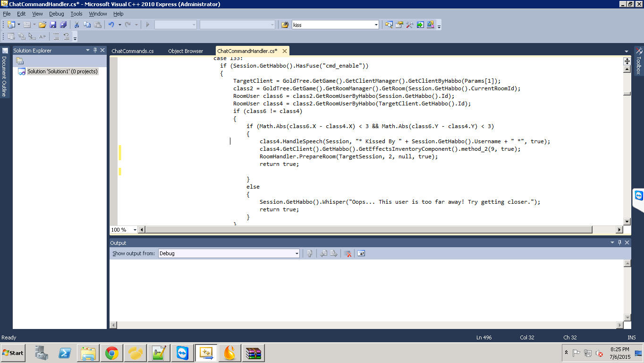Open the Tools menu
Screen dimensions: 644x363
(76, 14)
